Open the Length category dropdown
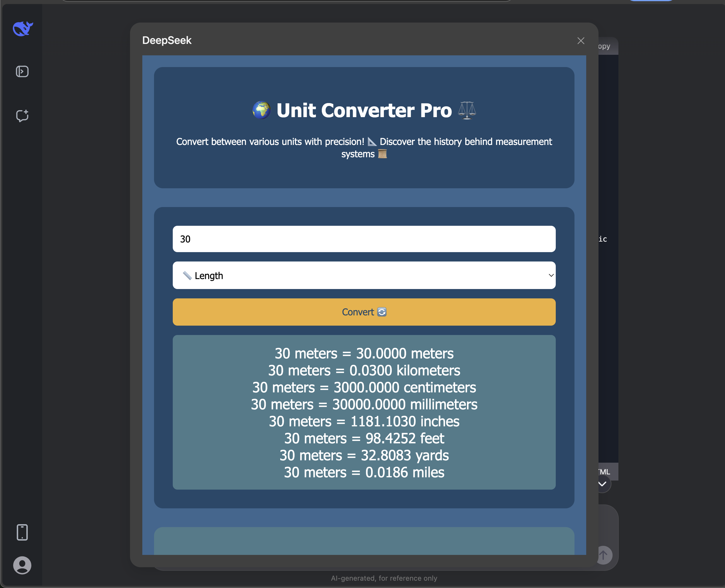 (x=364, y=275)
